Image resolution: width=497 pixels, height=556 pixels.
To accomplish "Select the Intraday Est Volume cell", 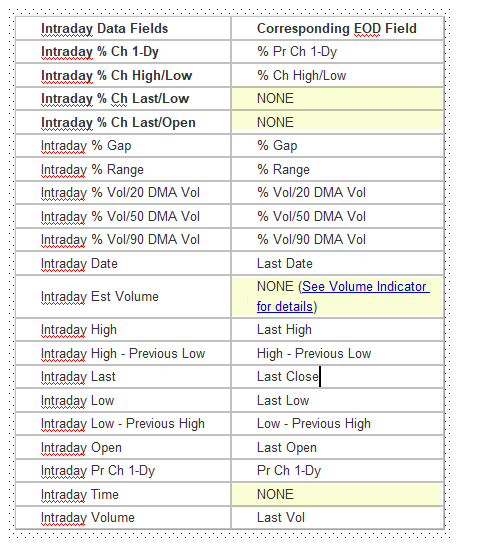I will click(123, 297).
